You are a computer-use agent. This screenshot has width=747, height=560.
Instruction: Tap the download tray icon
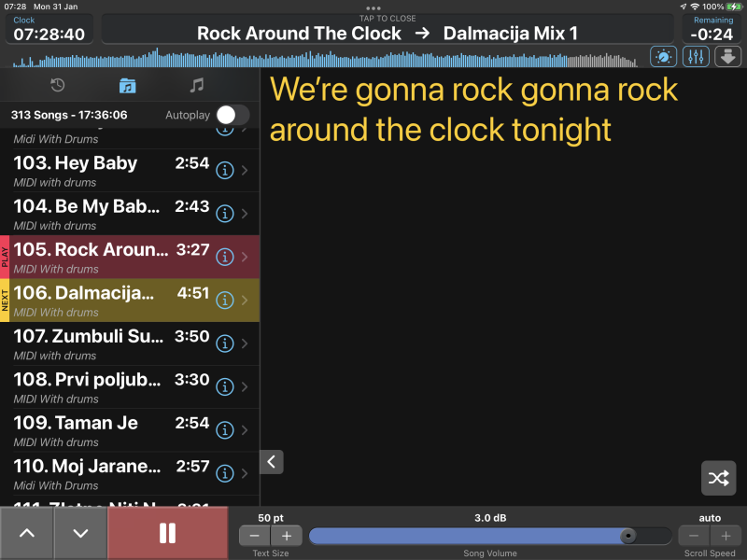tap(728, 57)
